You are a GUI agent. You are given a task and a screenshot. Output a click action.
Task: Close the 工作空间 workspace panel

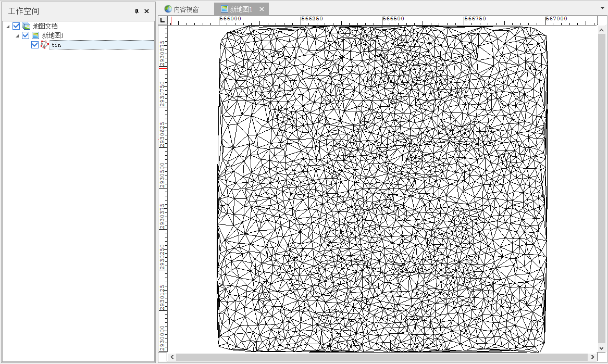146,11
